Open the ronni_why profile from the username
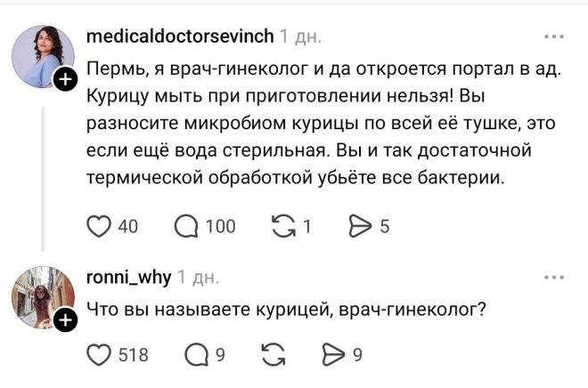The image size is (588, 388). click(x=128, y=278)
